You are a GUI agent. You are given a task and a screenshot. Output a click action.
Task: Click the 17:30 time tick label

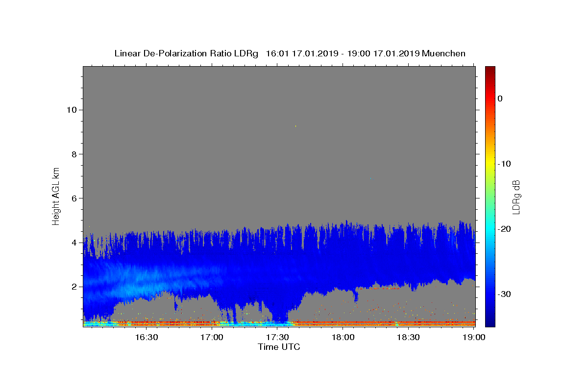pyautogui.click(x=277, y=337)
